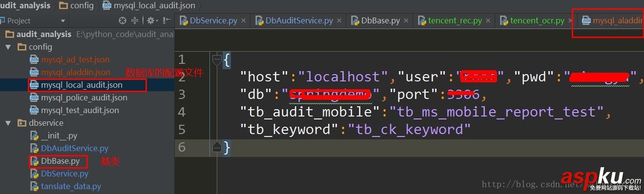Click line number 5 in the gutter
644x194 pixels.
[x=182, y=129]
